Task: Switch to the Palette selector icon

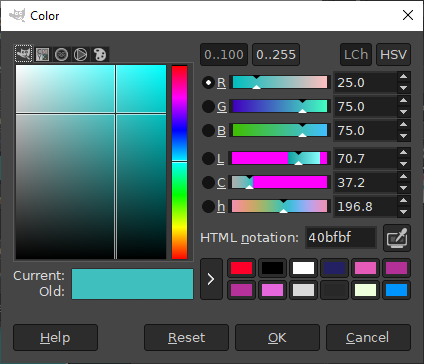Action: point(100,54)
